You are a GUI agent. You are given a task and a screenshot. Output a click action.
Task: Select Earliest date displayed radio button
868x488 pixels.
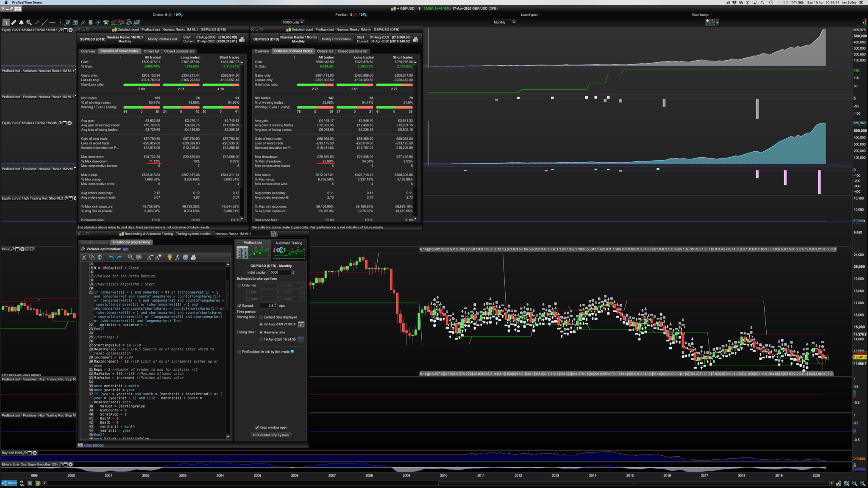click(261, 317)
